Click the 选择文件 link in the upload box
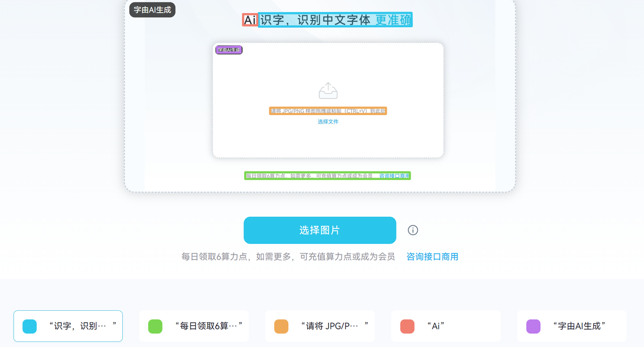The height and width of the screenshot is (347, 644). 328,122
